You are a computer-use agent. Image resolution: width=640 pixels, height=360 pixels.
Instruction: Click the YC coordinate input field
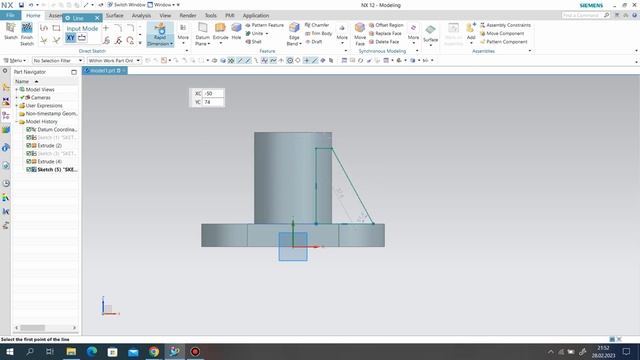[x=213, y=102]
